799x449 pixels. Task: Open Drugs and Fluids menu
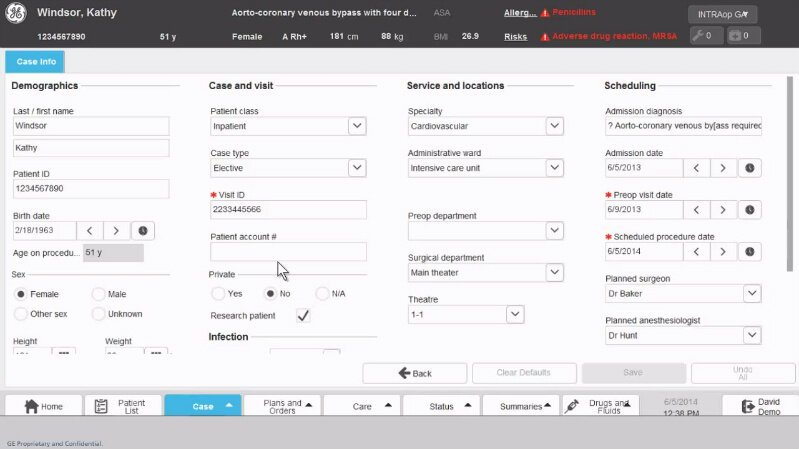point(602,406)
